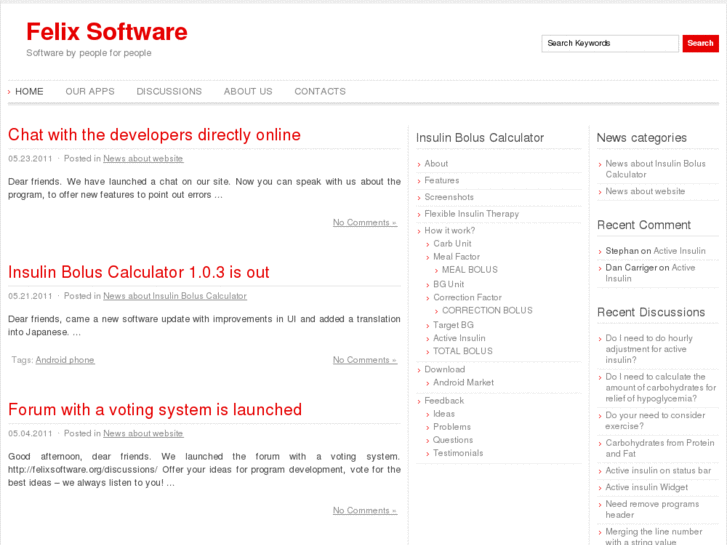Open 'Forum with a voting system' article
The height and width of the screenshot is (545, 727).
tap(155, 410)
